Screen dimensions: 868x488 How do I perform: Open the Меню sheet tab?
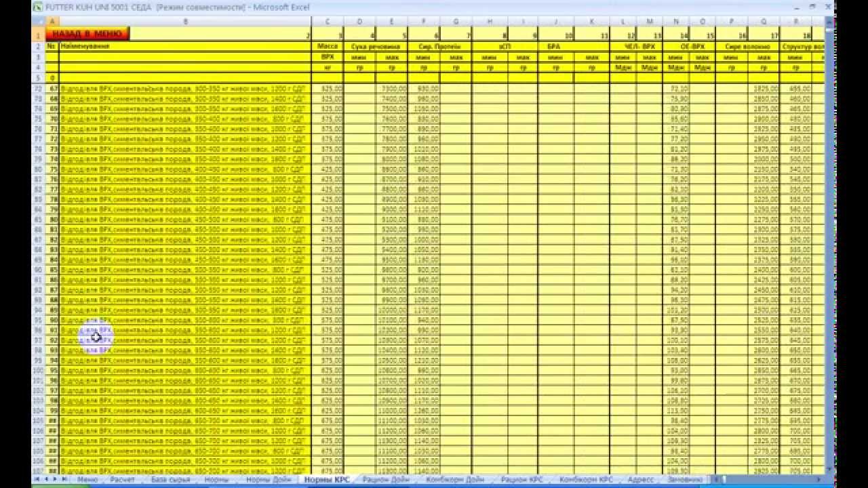87,479
